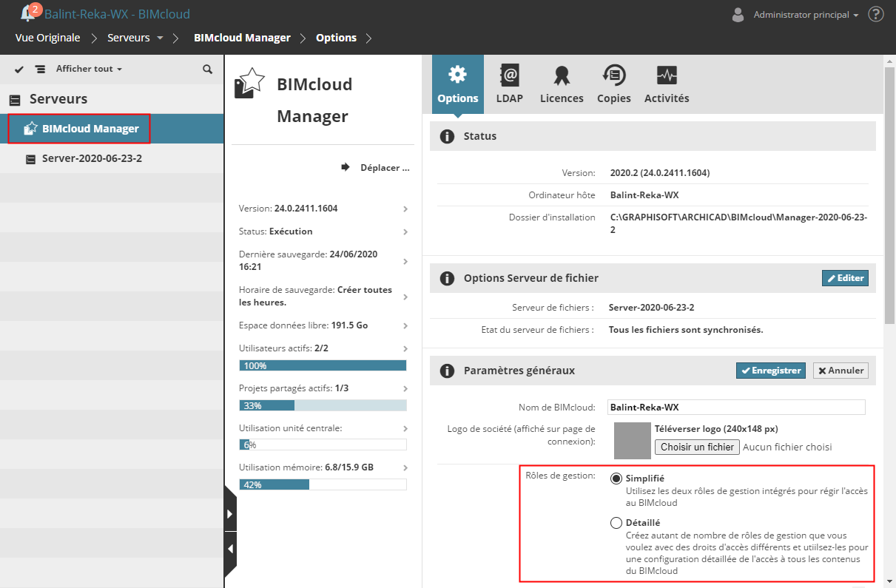Select the Détaillé radio button
This screenshot has width=896, height=588.
[x=616, y=523]
